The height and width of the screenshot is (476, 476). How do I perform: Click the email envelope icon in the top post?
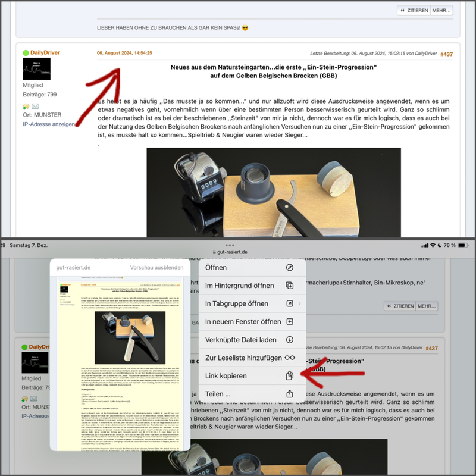[x=35, y=106]
